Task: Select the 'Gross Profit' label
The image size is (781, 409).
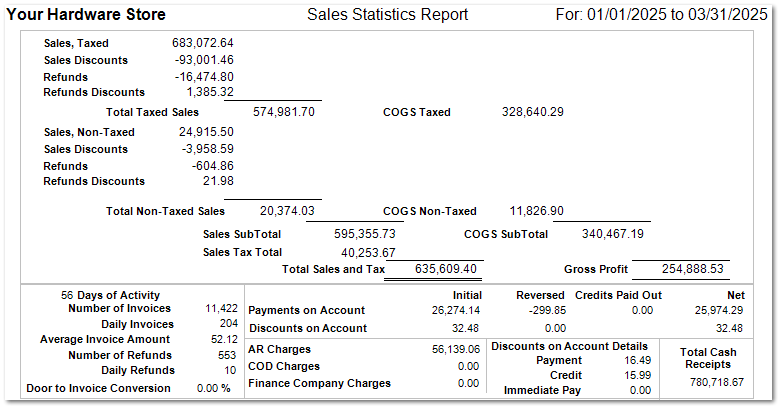Action: [x=596, y=269]
